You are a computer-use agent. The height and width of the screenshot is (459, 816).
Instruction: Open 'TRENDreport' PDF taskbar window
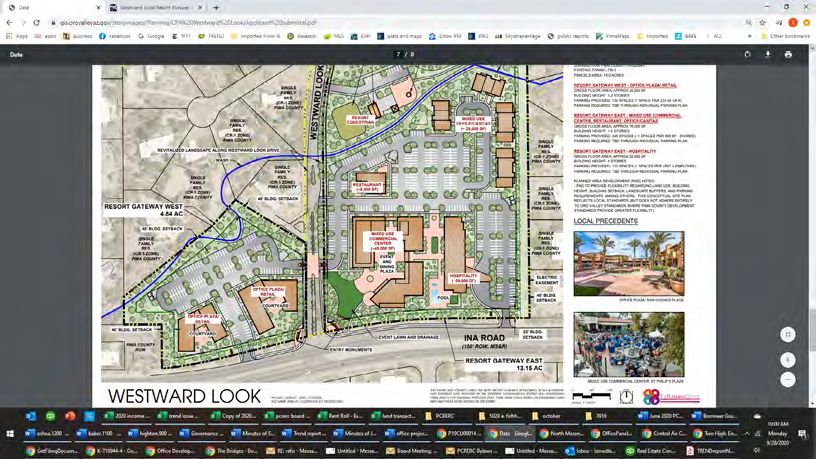[x=712, y=451]
